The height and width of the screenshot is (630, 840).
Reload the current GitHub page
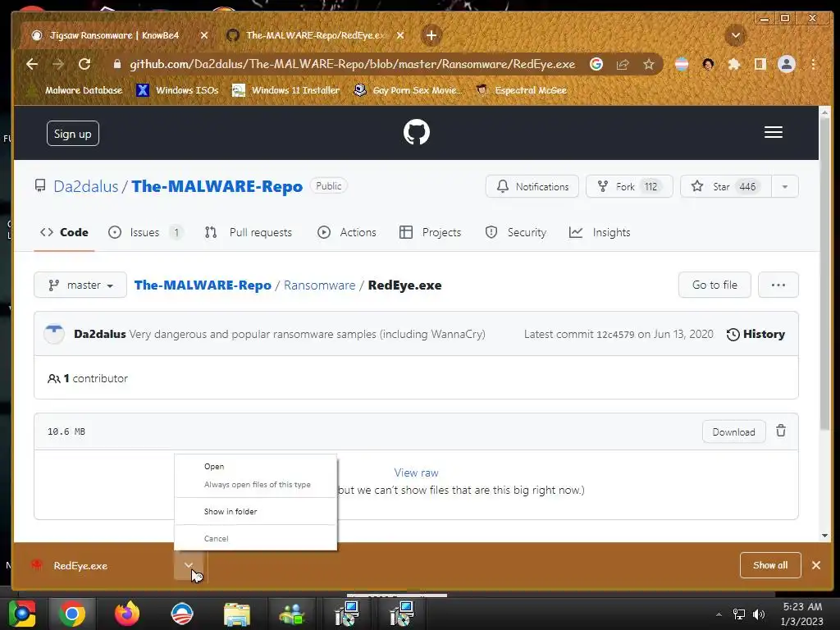point(84,64)
